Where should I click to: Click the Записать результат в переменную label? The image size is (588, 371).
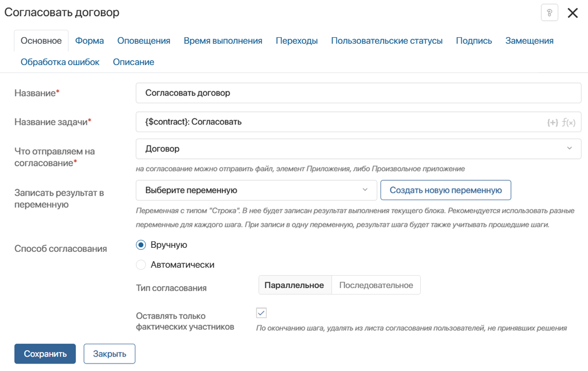(x=59, y=199)
